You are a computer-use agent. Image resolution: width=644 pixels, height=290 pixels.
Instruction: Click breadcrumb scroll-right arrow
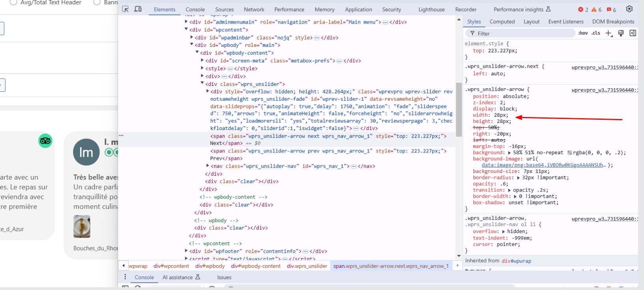click(457, 266)
